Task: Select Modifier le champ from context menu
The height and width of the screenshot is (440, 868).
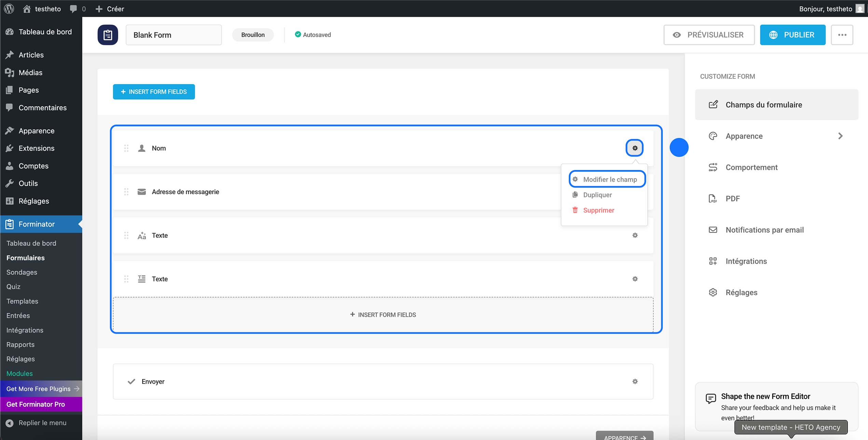Action: click(609, 179)
